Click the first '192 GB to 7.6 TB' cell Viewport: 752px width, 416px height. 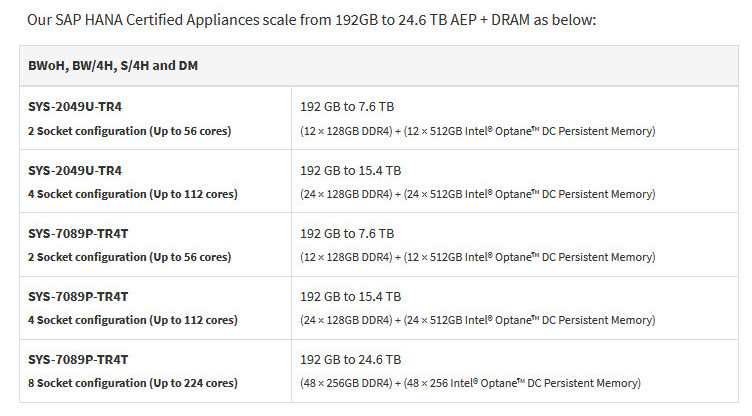click(x=347, y=107)
